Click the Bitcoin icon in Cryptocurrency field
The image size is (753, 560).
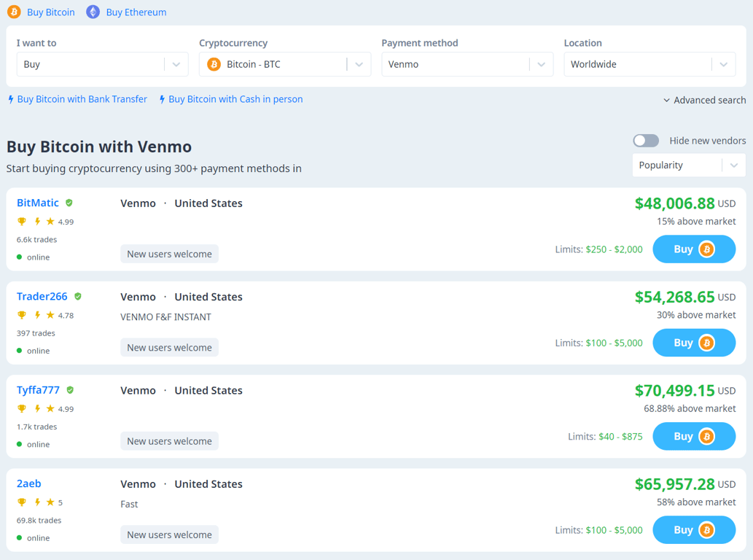[x=214, y=64]
